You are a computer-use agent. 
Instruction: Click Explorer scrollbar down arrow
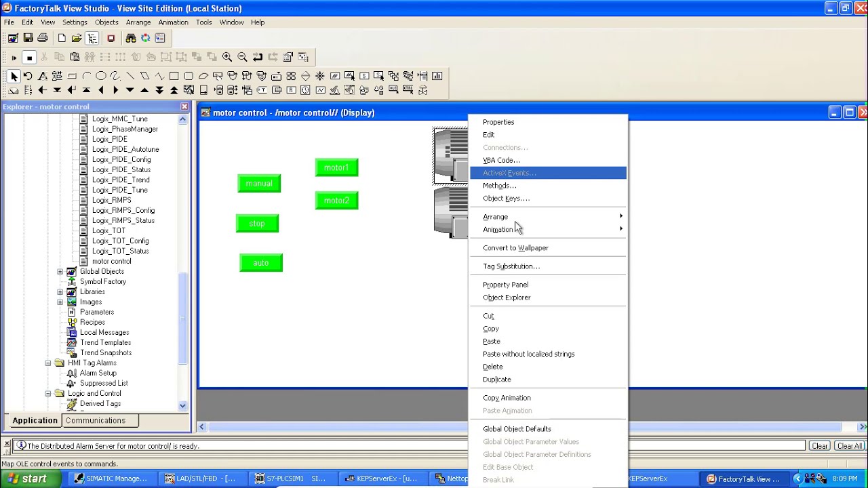point(182,405)
